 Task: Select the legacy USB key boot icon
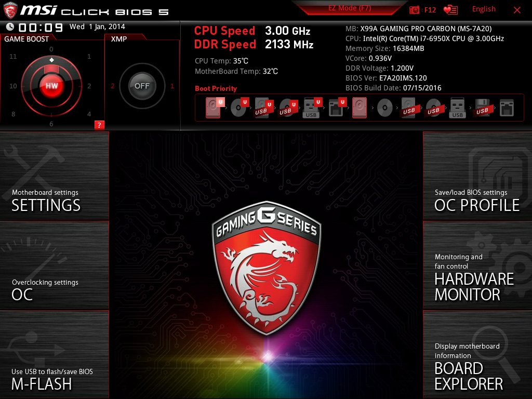457,108
